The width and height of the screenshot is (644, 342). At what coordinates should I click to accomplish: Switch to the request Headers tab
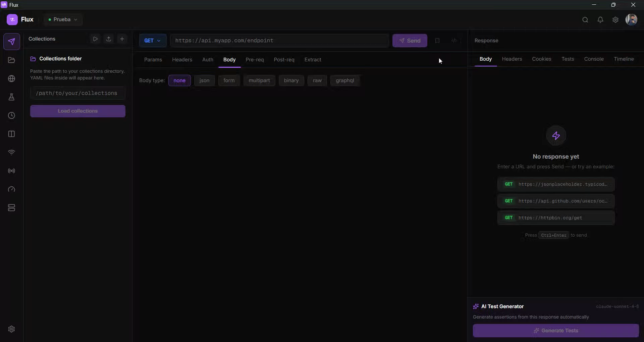(182, 60)
